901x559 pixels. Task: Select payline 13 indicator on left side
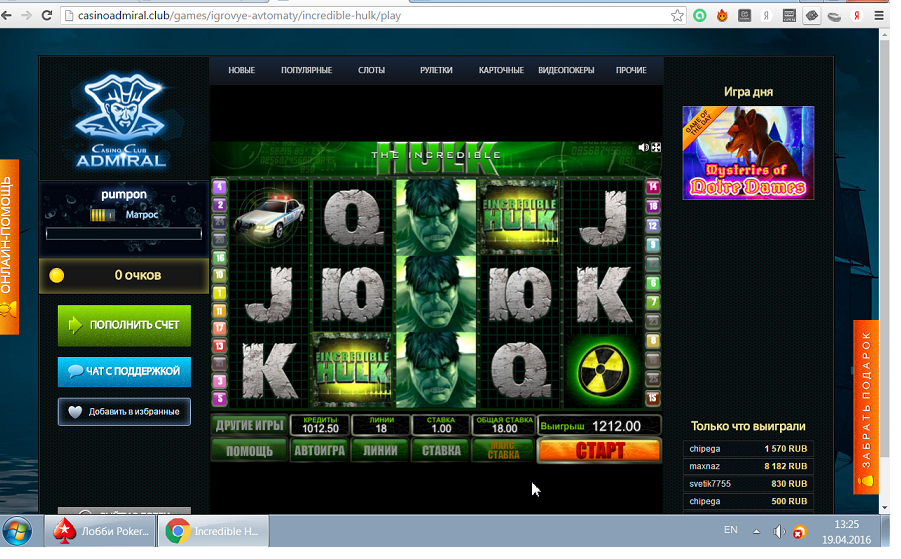pyautogui.click(x=220, y=346)
